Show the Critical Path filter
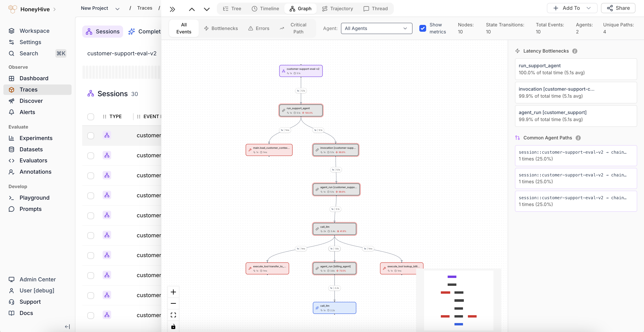 click(295, 28)
